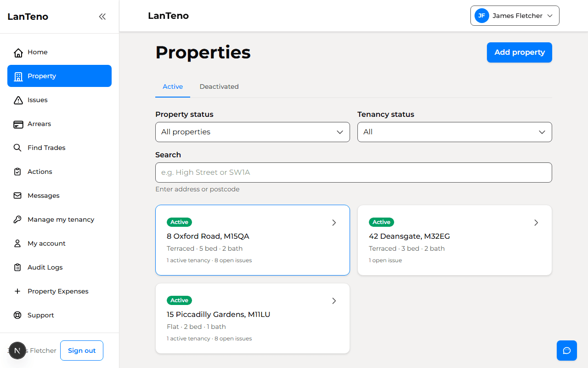
Task: Open Manage my tenancy page
Action: tap(59, 219)
